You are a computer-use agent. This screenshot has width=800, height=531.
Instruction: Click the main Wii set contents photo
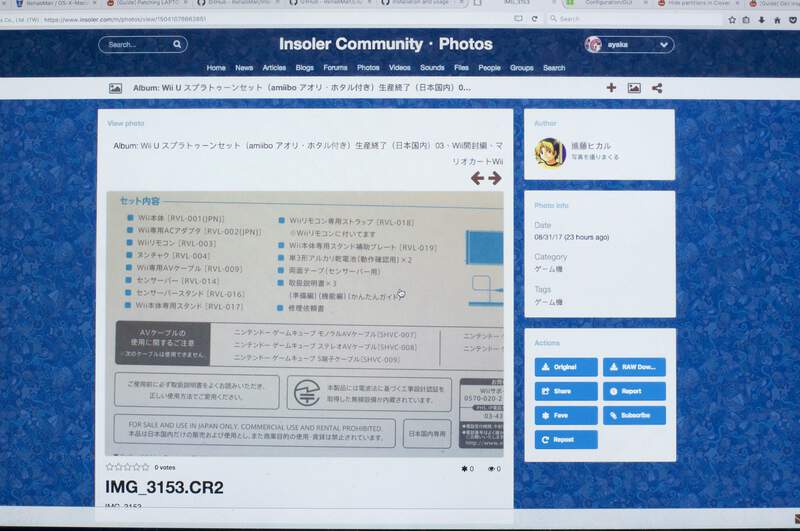click(x=305, y=323)
